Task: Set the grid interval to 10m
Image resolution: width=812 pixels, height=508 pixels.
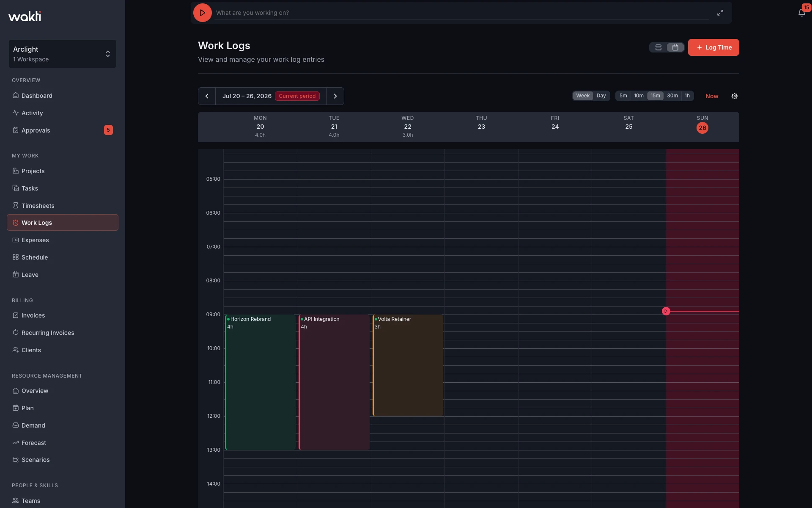Action: 639,96
